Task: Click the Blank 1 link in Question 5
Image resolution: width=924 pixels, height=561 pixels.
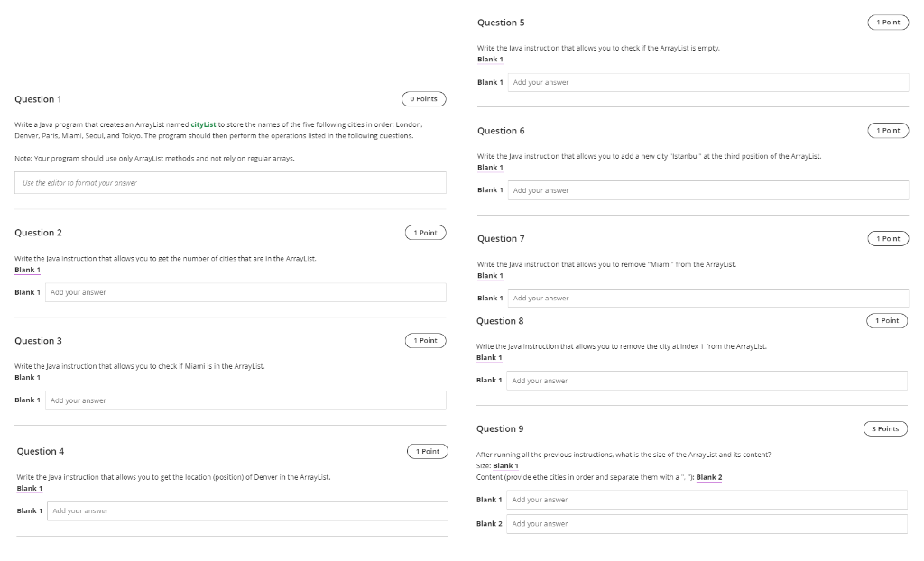Action: pyautogui.click(x=490, y=59)
